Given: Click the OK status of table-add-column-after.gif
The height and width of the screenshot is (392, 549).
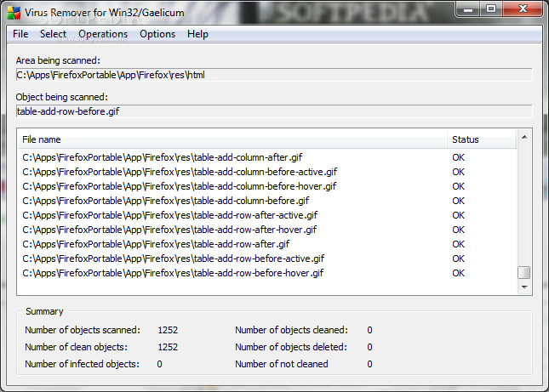Looking at the screenshot, I should pos(458,157).
